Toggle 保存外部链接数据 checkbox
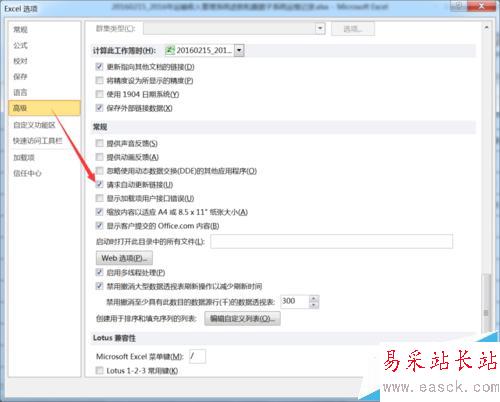Image resolution: width=500 pixels, height=402 pixels. pos(99,108)
